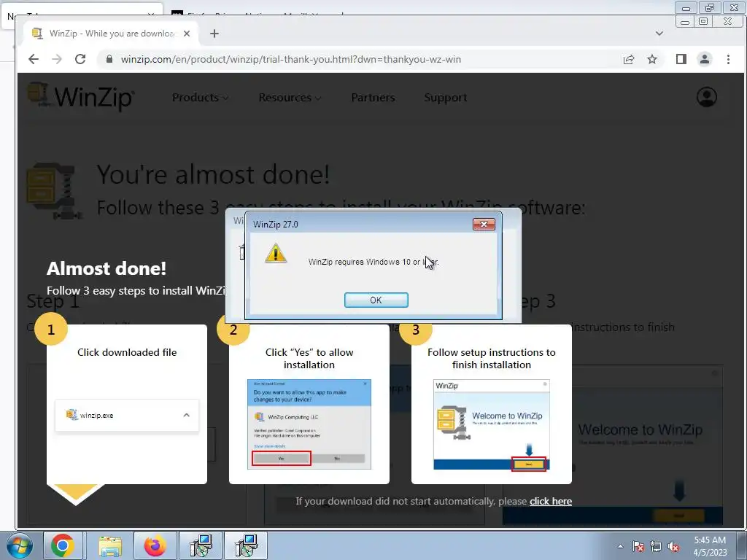The height and width of the screenshot is (560, 747).
Task: Close the WinZip 27.0 warning dialog
Action: [x=484, y=225]
